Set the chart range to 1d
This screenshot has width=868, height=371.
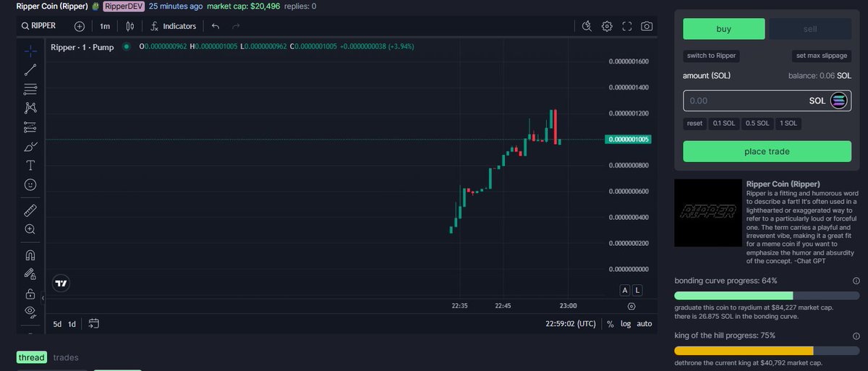(72, 324)
